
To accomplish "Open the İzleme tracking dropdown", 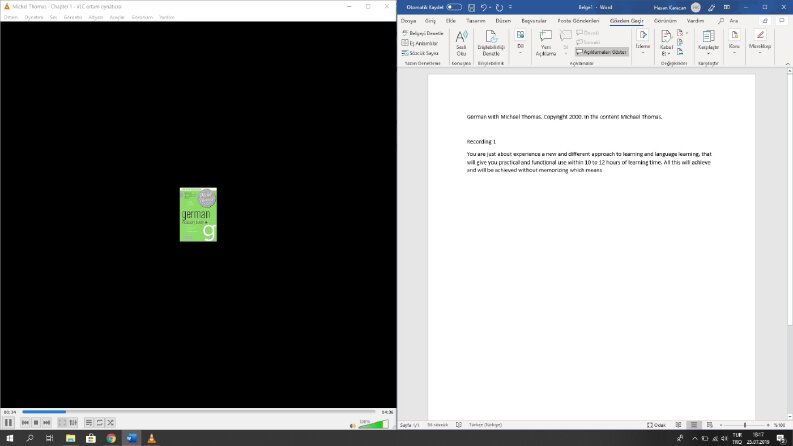I will click(643, 43).
